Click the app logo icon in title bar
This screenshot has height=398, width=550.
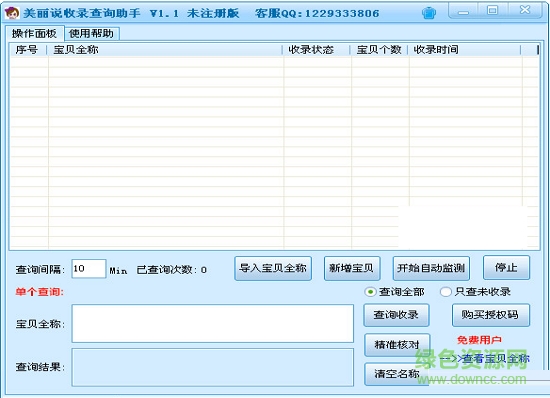12,13
